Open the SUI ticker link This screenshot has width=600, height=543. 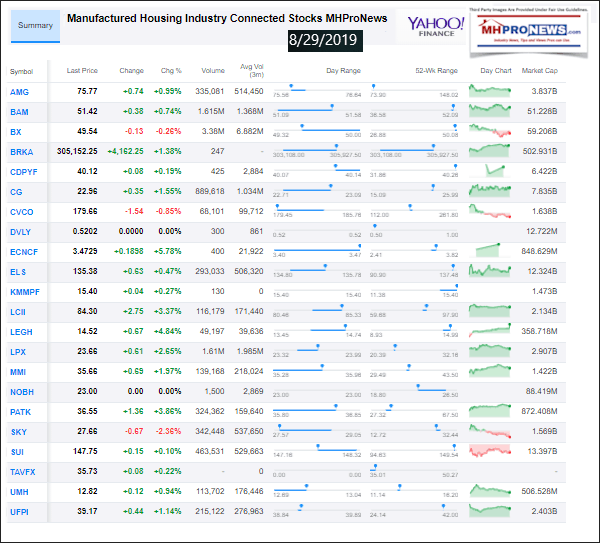(x=17, y=452)
